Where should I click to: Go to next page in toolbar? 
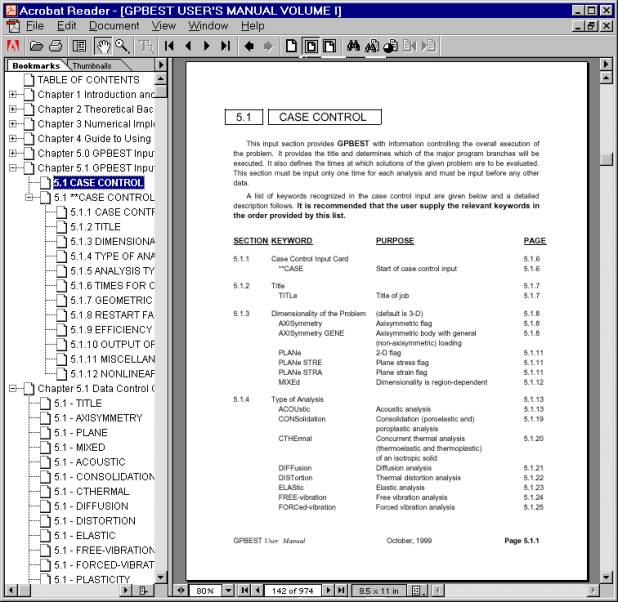206,46
